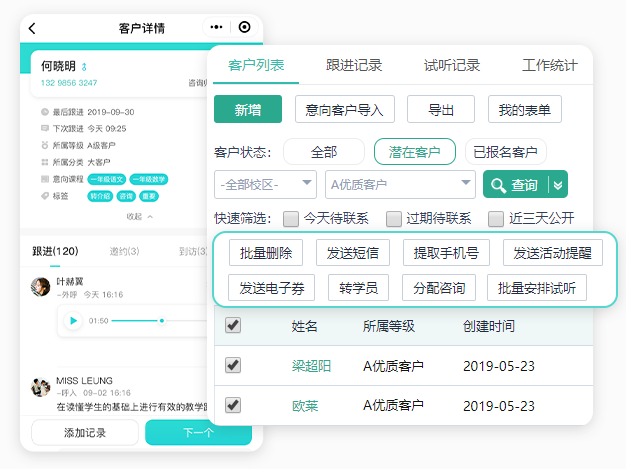Click the 导出 button
Screen dimensions: 626x469
(441, 109)
